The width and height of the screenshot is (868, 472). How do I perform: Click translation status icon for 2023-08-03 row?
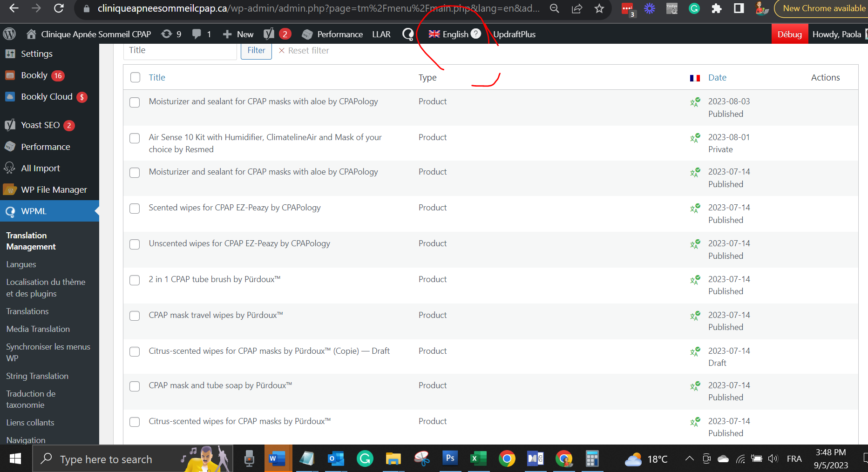[x=695, y=102]
